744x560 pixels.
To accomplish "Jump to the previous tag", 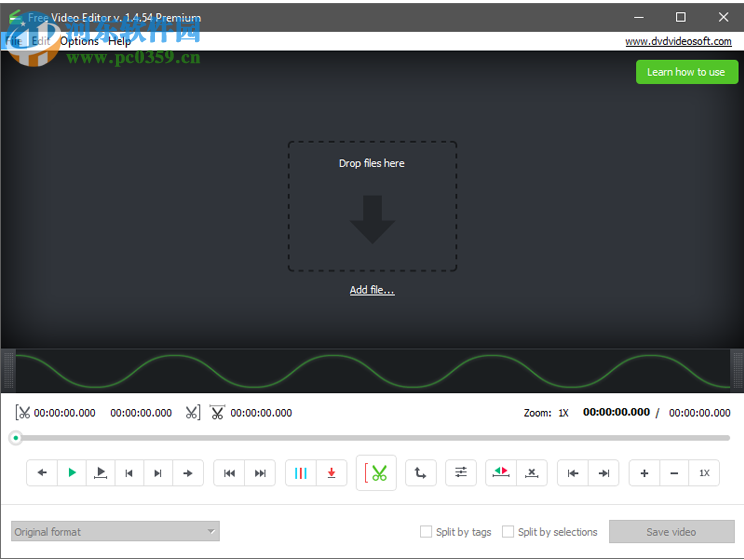I will pos(229,473).
